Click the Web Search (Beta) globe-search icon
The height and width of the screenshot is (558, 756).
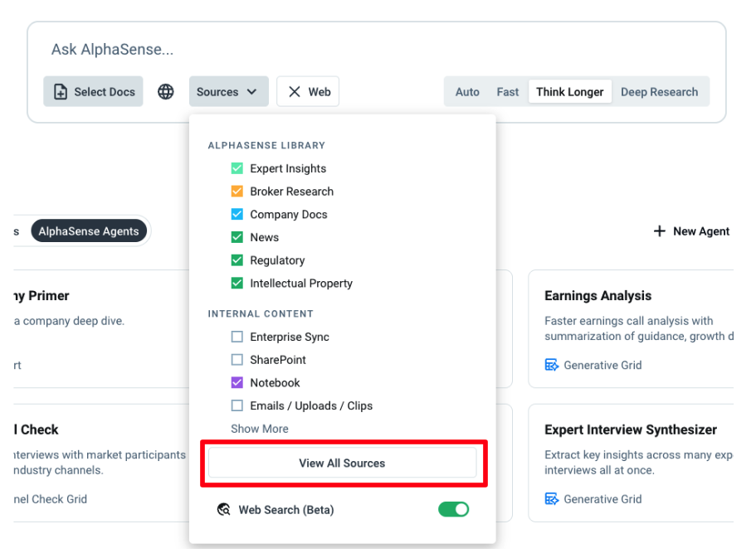click(x=223, y=510)
